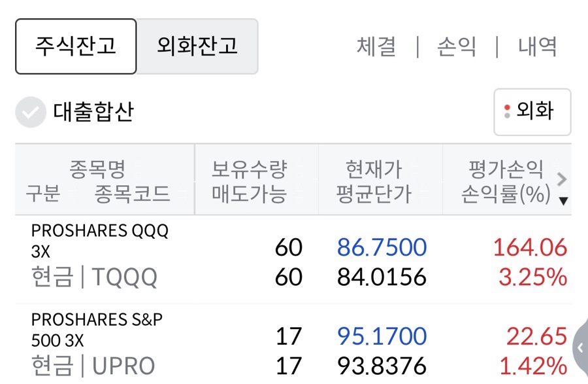This screenshot has width=588, height=384.
Task: Open the 체결 view
Action: pos(376,47)
